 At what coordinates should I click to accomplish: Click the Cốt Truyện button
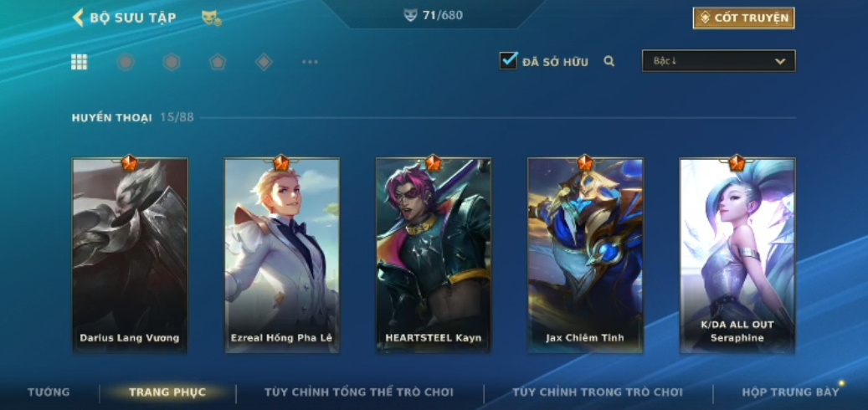tap(743, 18)
